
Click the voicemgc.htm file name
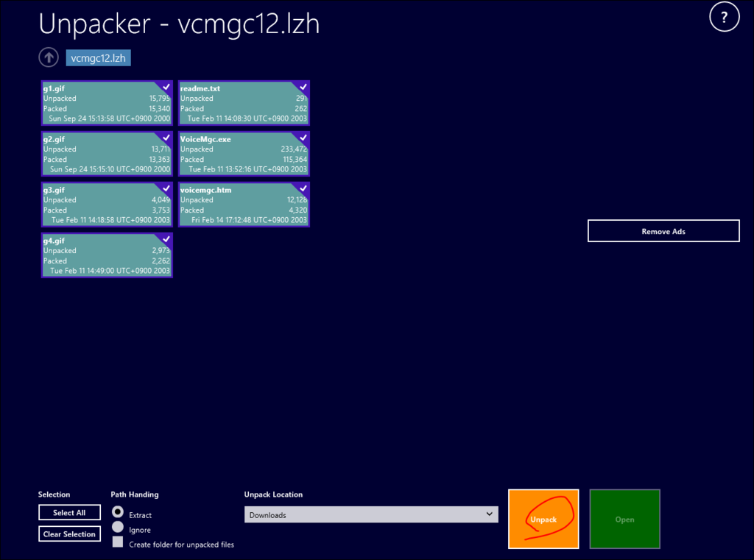click(205, 190)
